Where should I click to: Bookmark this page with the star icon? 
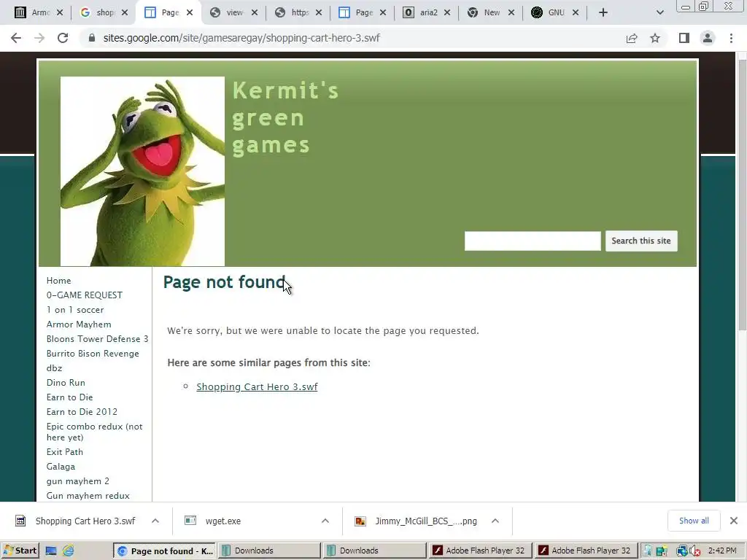click(655, 38)
